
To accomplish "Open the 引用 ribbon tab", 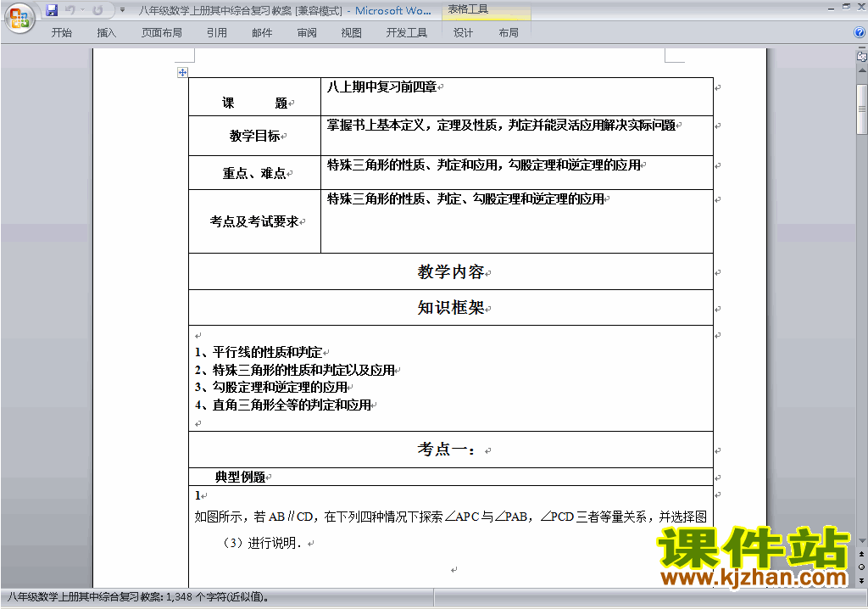I will pyautogui.click(x=217, y=33).
